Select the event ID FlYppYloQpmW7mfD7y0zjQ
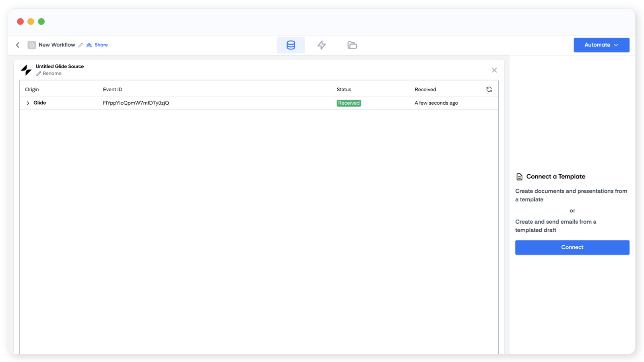Image resolution: width=644 pixels, height=362 pixels. coord(136,103)
